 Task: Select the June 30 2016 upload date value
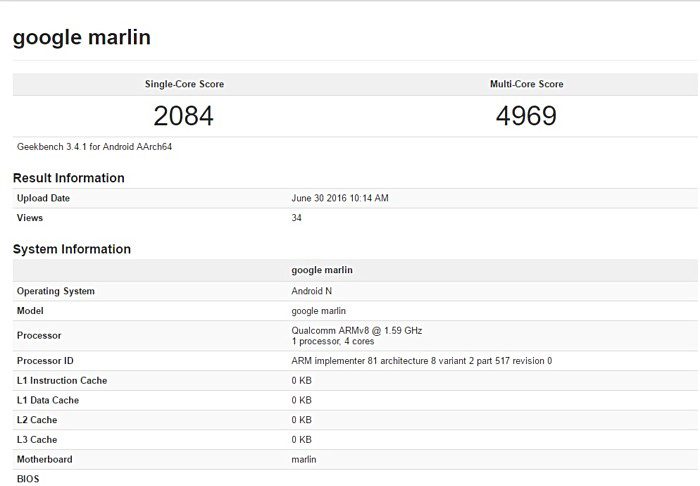339,198
